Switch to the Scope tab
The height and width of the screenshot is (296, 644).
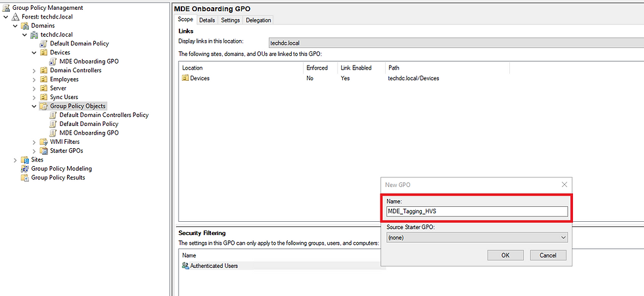tap(185, 20)
